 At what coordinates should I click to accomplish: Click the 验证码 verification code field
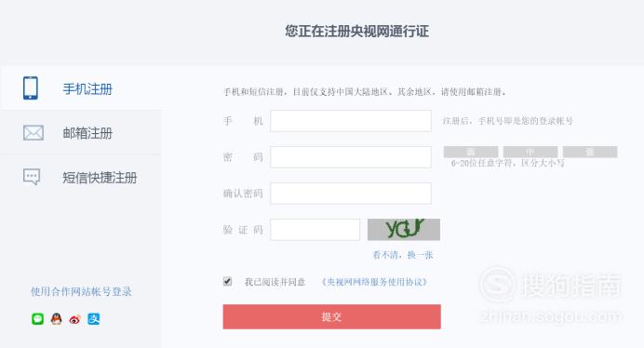315,230
